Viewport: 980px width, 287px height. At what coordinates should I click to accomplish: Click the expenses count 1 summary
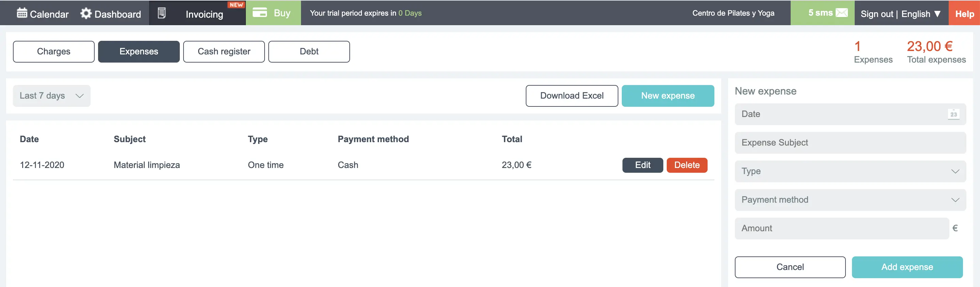pos(857,46)
